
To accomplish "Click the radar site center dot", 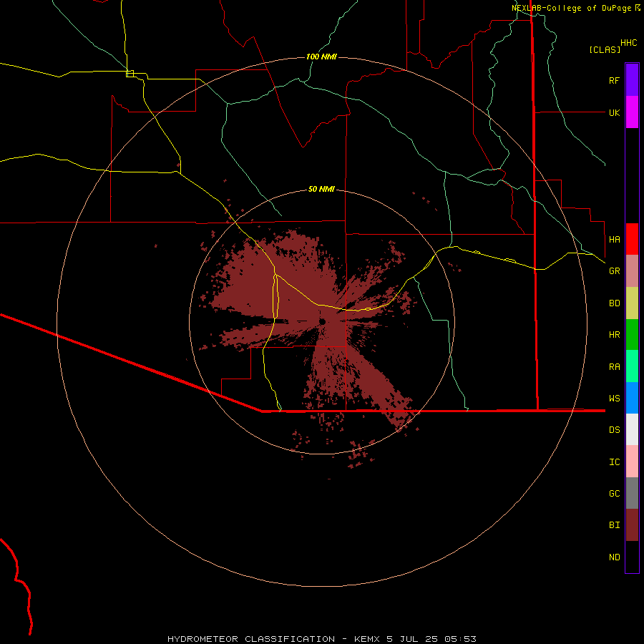I will point(323,321).
